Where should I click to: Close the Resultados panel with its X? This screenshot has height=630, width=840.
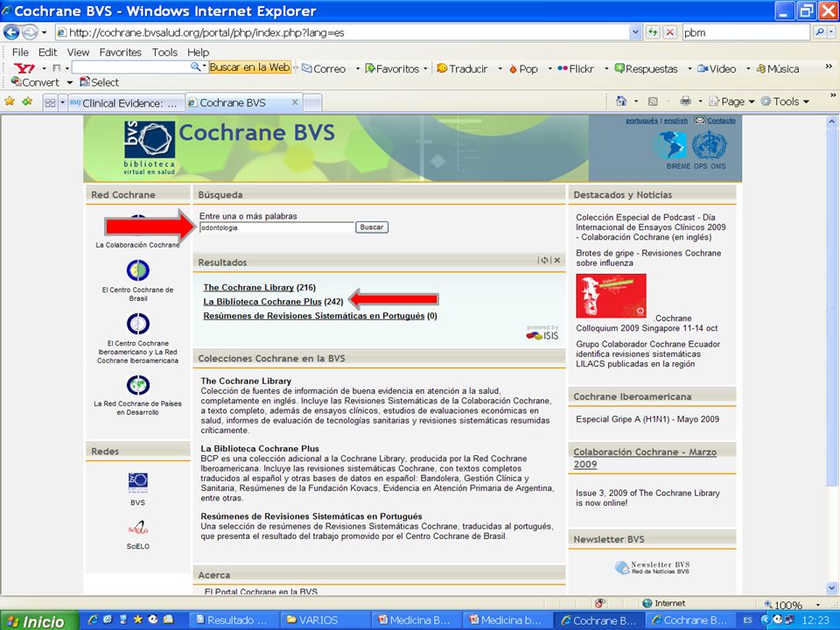click(557, 261)
